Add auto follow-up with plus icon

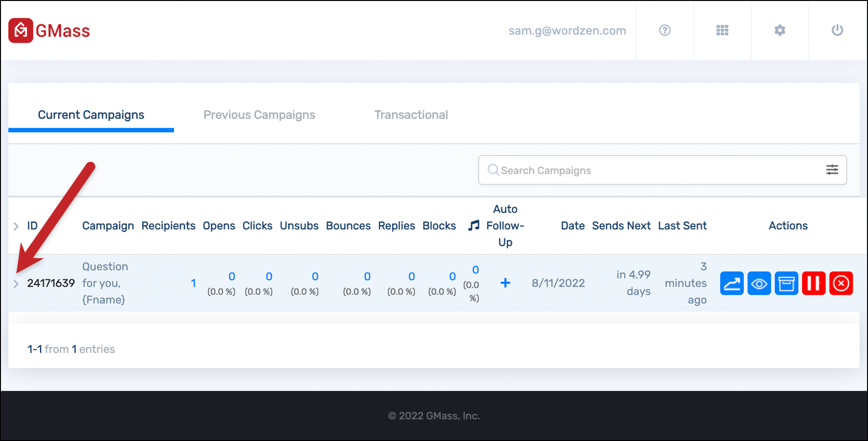point(505,283)
